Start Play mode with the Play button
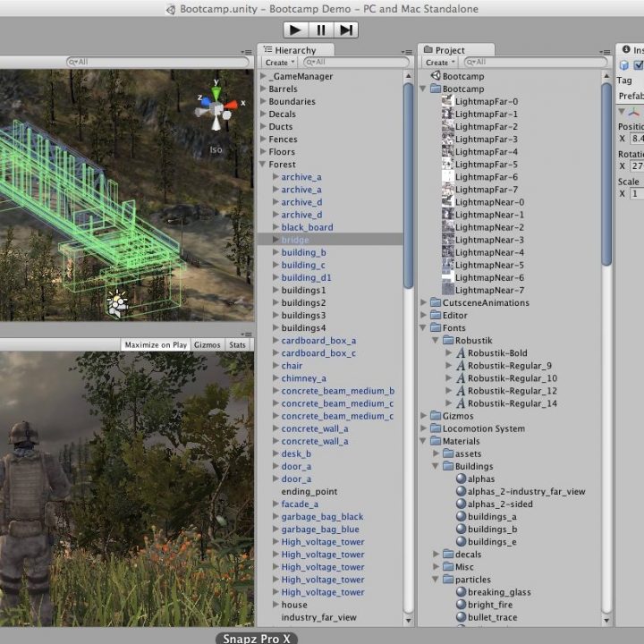 click(x=295, y=30)
